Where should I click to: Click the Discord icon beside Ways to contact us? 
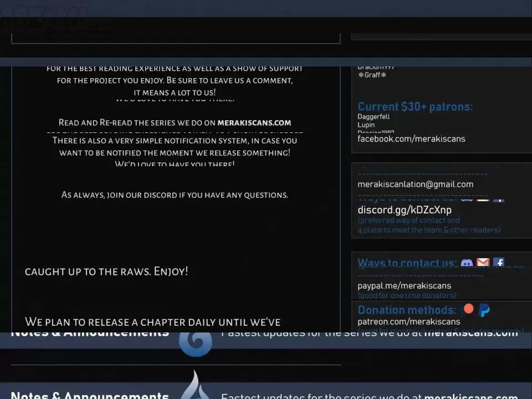[467, 263]
